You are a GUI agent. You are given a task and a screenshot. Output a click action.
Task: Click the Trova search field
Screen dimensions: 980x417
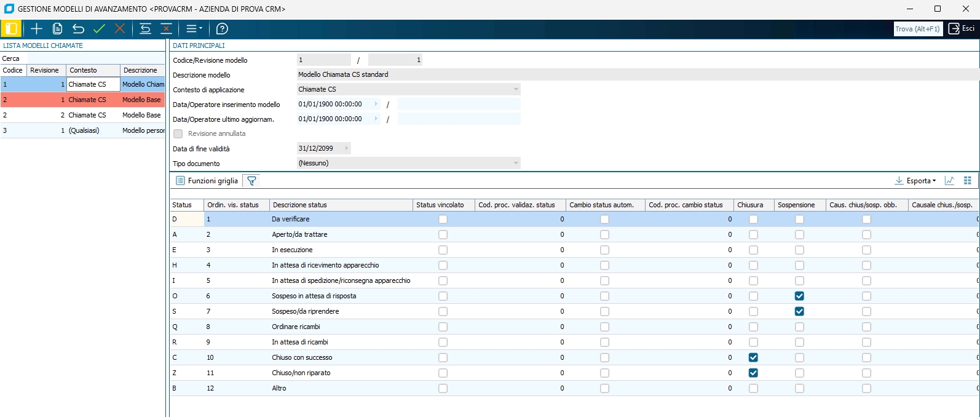tap(917, 29)
